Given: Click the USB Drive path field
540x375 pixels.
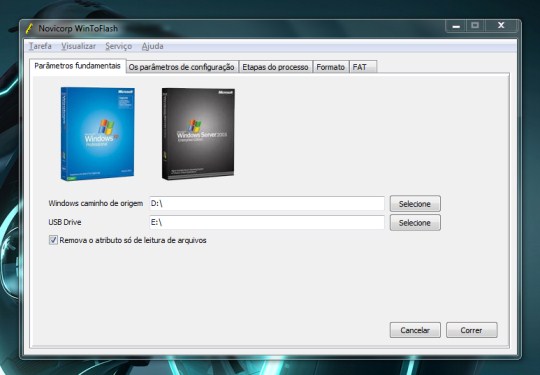Looking at the screenshot, I should tap(267, 222).
